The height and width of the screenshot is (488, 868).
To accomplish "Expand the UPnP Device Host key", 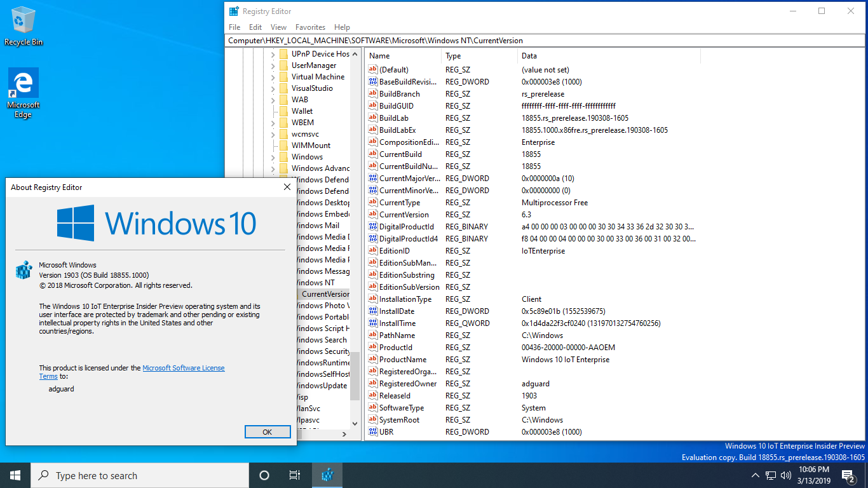I will [273, 54].
